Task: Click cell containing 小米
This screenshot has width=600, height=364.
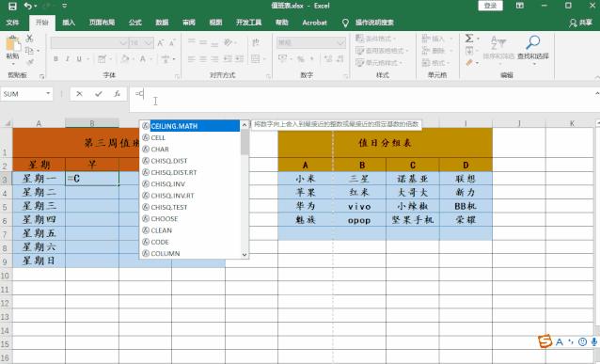Action: click(x=306, y=179)
